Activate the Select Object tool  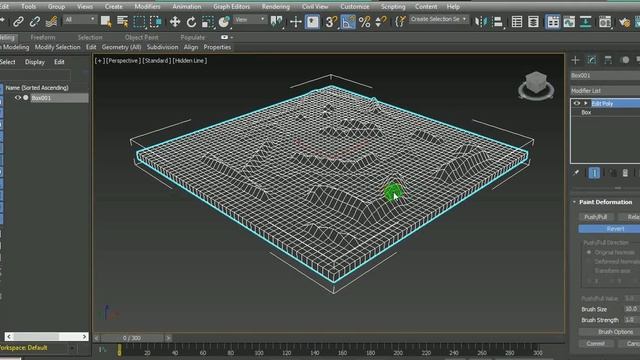click(x=106, y=22)
